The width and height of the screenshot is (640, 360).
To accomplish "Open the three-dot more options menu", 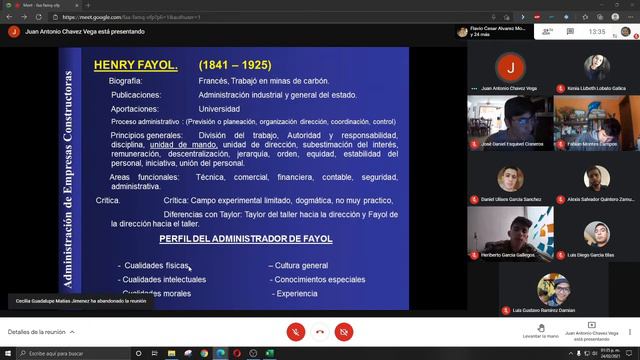I will pyautogui.click(x=630, y=332).
